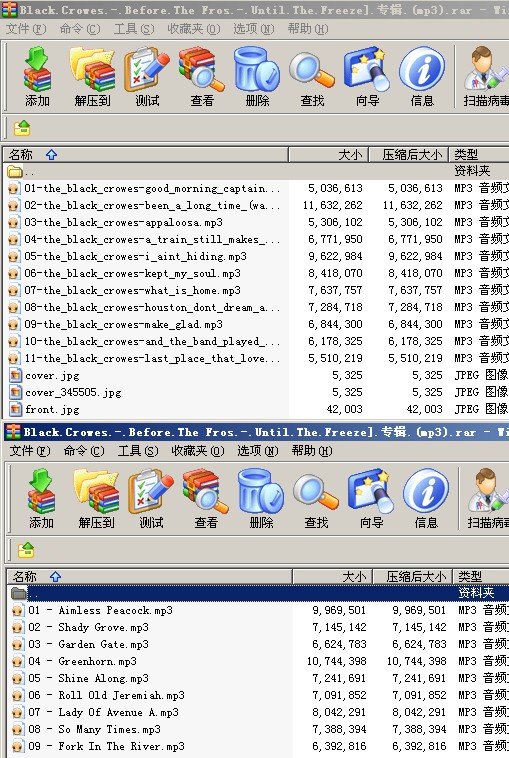Click 向导 (Wizard) icon in bottom window
The width and height of the screenshot is (509, 758).
[371, 498]
